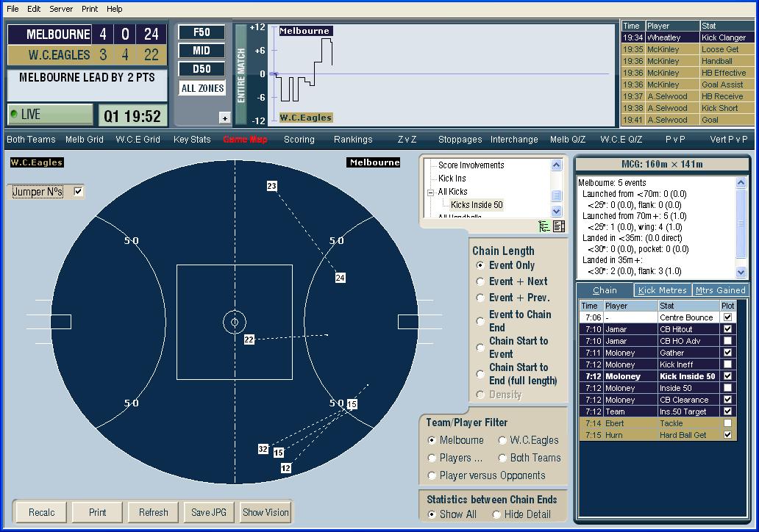This screenshot has width=759, height=532.
Task: Click jumper number 22 on the map
Action: point(249,339)
